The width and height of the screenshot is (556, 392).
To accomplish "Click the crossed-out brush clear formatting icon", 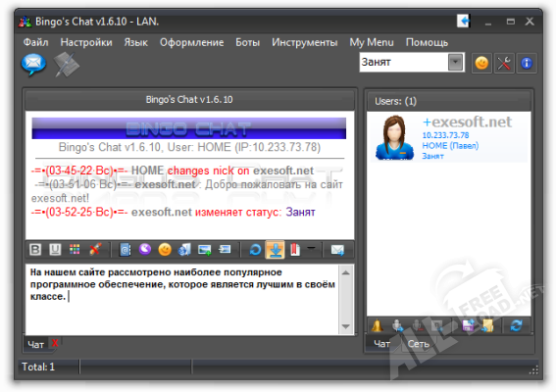I will [x=95, y=250].
